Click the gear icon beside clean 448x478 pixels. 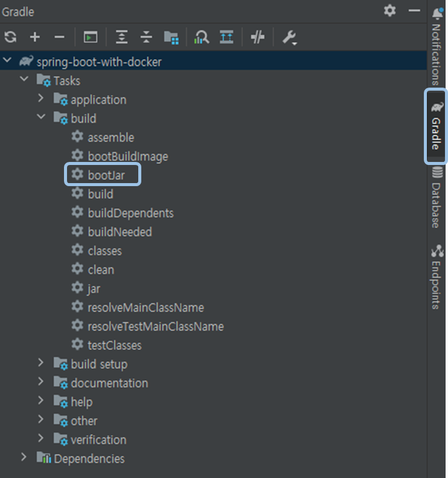(77, 268)
